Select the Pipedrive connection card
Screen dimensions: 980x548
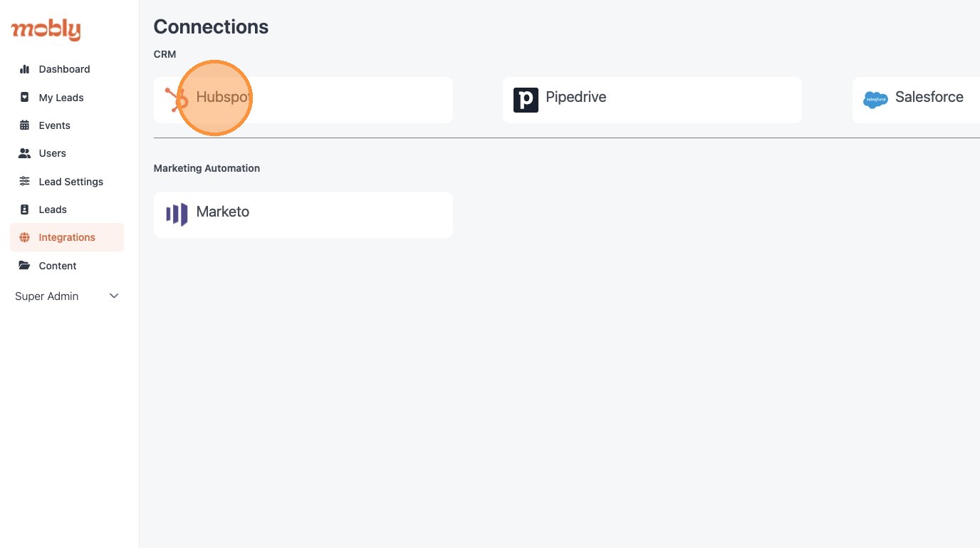(x=652, y=100)
